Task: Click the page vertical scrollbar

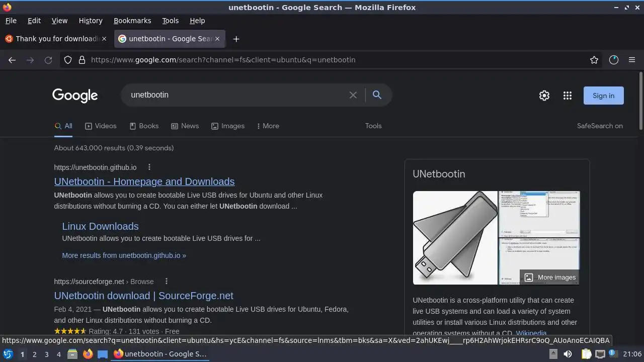Action: tap(640, 101)
